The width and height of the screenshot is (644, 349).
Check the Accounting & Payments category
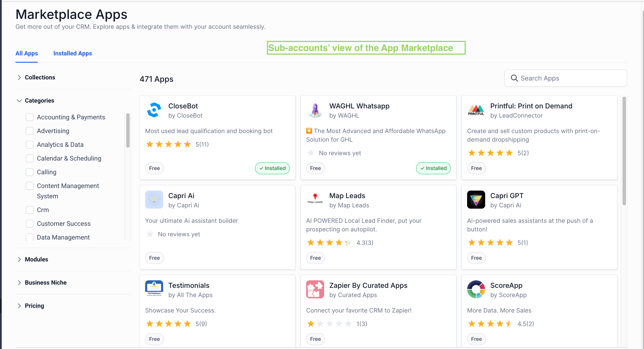coord(29,117)
